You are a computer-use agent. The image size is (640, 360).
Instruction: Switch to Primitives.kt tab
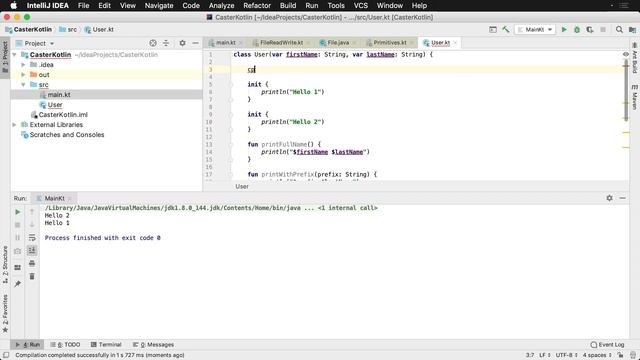pyautogui.click(x=390, y=42)
